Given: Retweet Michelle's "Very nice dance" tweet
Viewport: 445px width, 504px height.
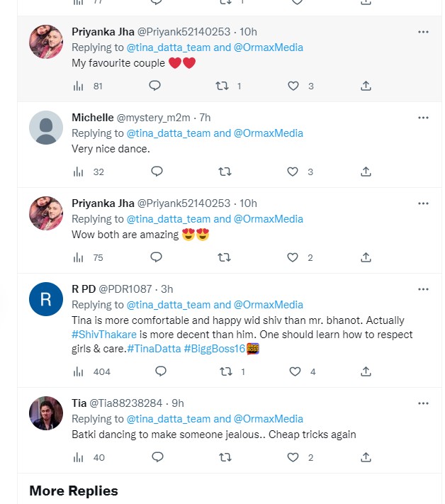Looking at the screenshot, I should (x=225, y=172).
